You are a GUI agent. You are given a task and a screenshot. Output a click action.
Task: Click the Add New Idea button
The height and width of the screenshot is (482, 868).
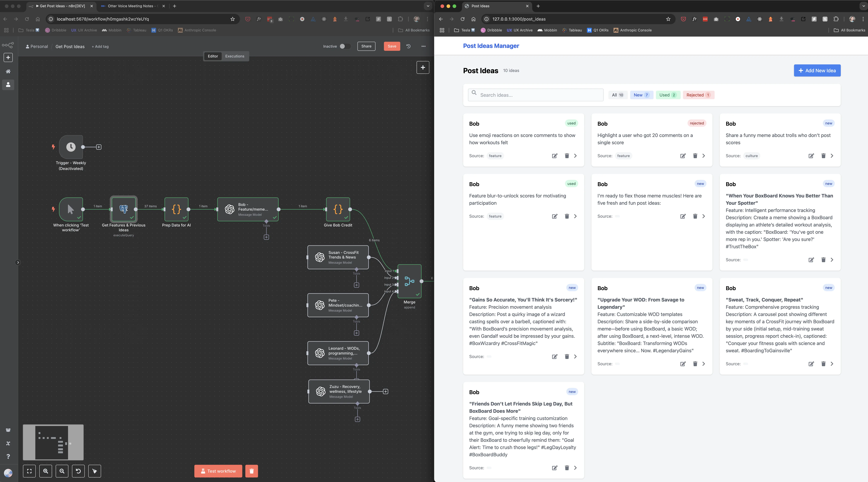(817, 70)
